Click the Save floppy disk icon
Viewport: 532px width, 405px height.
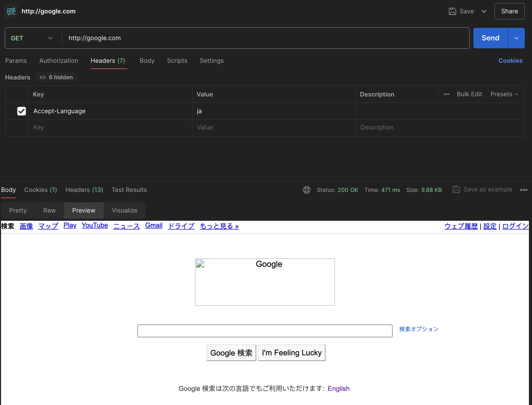click(452, 11)
